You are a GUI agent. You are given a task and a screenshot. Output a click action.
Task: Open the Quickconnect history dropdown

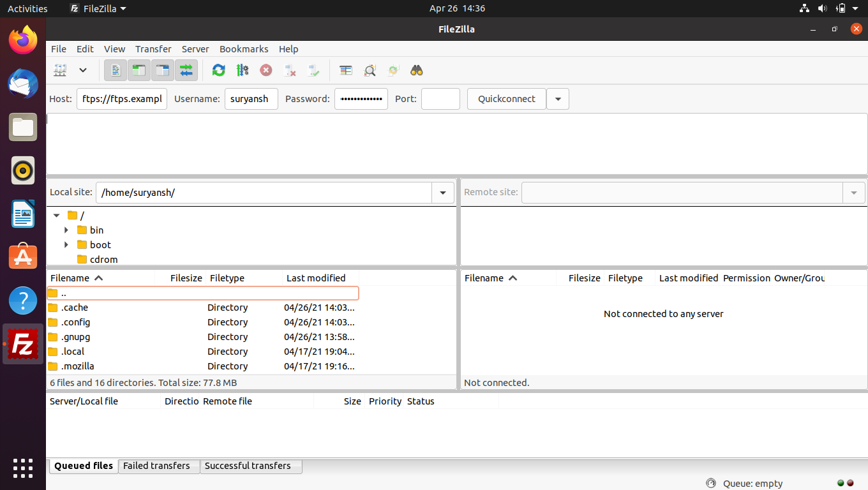(x=557, y=99)
